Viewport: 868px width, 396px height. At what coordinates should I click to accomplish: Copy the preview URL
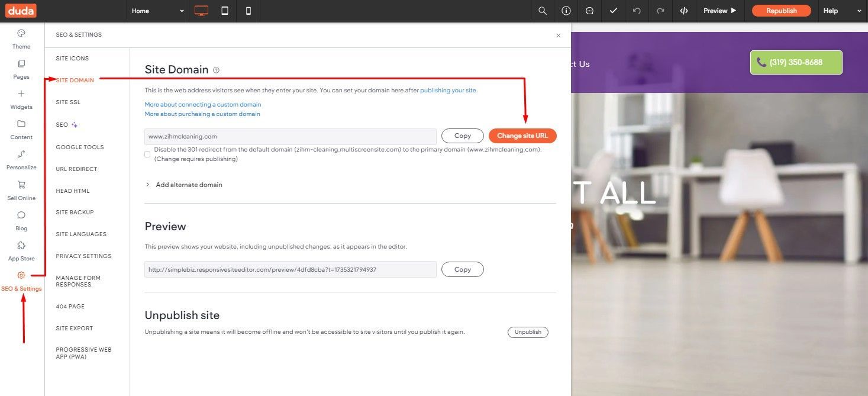pos(463,269)
